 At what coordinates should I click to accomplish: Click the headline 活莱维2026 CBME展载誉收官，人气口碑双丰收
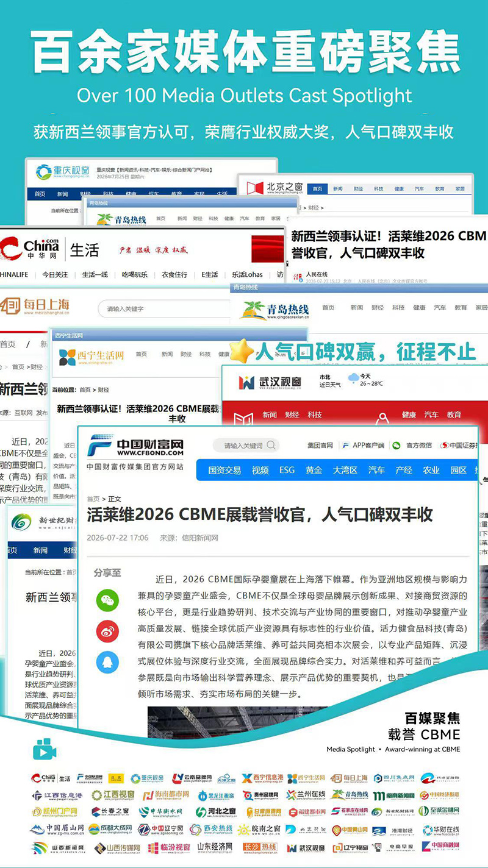coord(260,514)
